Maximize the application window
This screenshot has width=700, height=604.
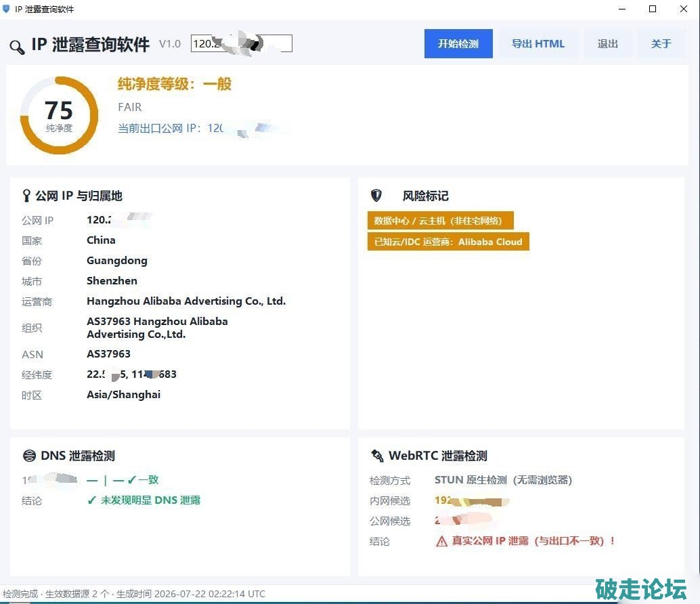652,9
